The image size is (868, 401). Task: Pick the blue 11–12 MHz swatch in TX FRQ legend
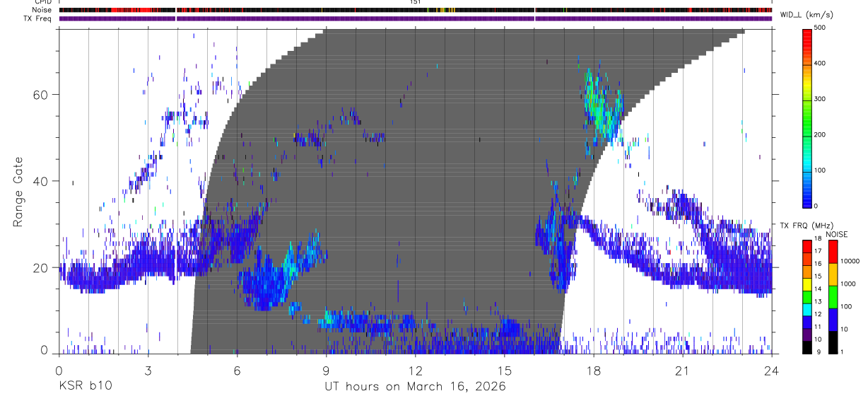click(x=808, y=321)
